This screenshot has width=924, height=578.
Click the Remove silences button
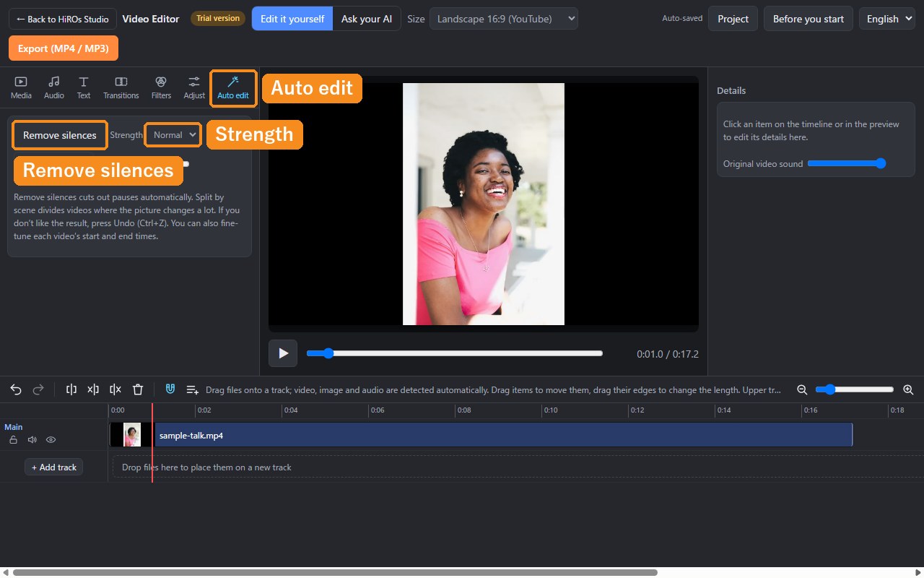click(x=60, y=135)
